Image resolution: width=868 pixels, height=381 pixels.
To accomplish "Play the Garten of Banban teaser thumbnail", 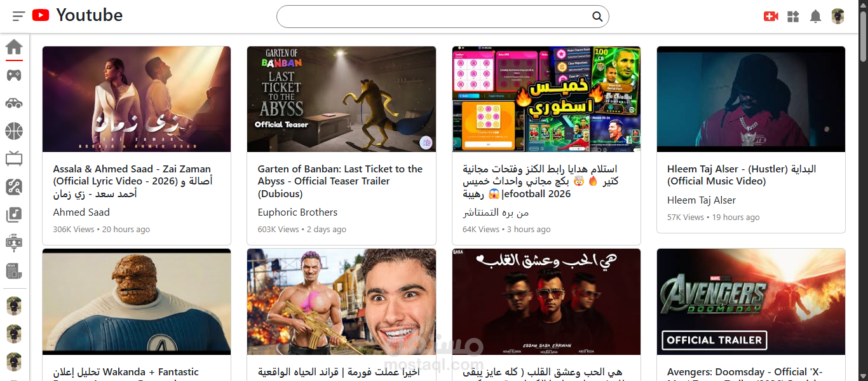I will coord(341,99).
